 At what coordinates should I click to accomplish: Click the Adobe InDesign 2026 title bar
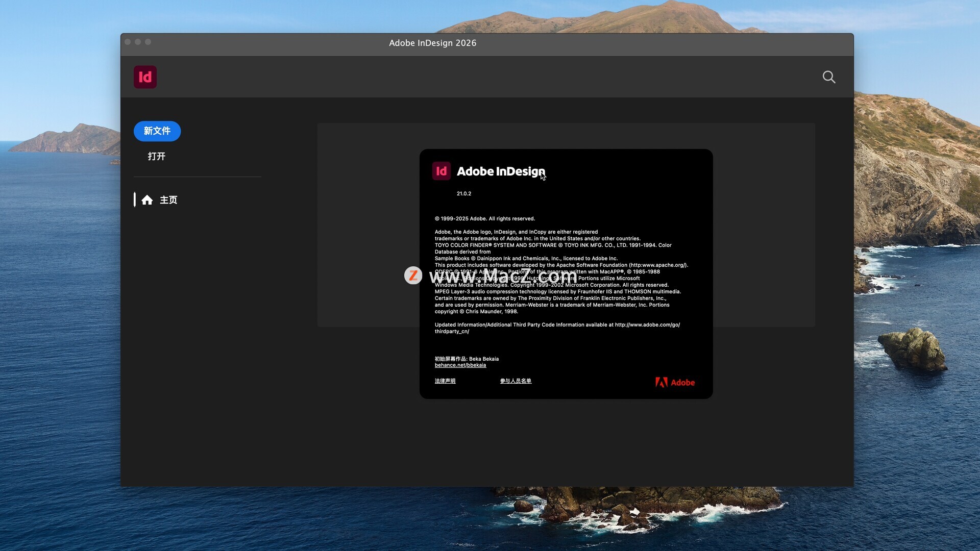(x=432, y=43)
